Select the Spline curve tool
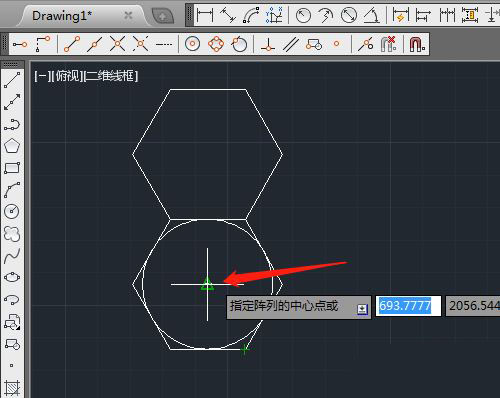 click(12, 256)
